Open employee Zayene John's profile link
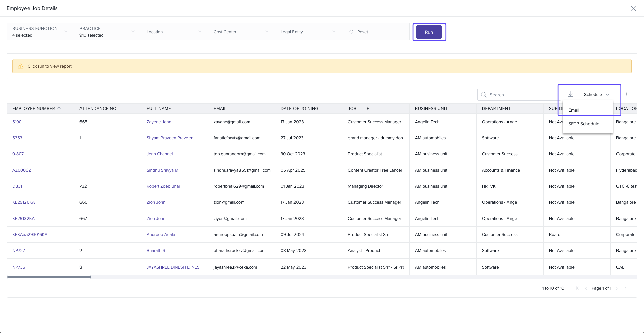This screenshot has height=333, width=644. click(159, 122)
